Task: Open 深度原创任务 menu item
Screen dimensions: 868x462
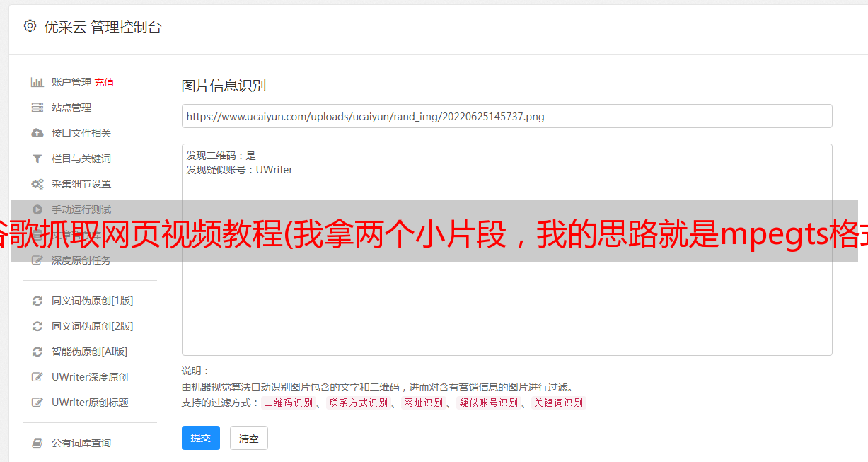Action: [81, 260]
